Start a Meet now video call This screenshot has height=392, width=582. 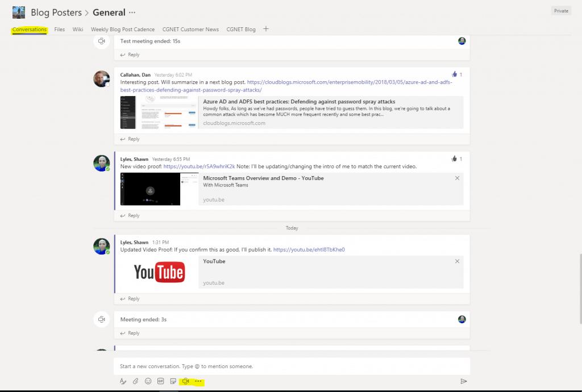pos(186,381)
